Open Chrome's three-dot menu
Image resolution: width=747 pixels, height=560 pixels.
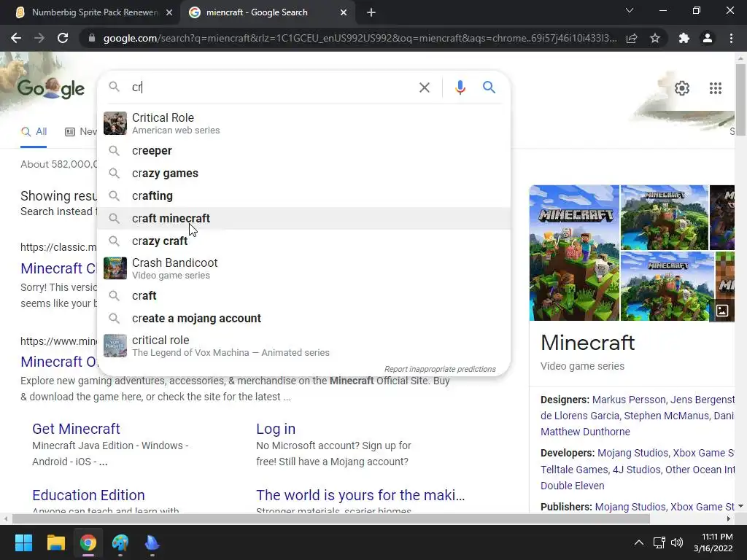(x=731, y=38)
